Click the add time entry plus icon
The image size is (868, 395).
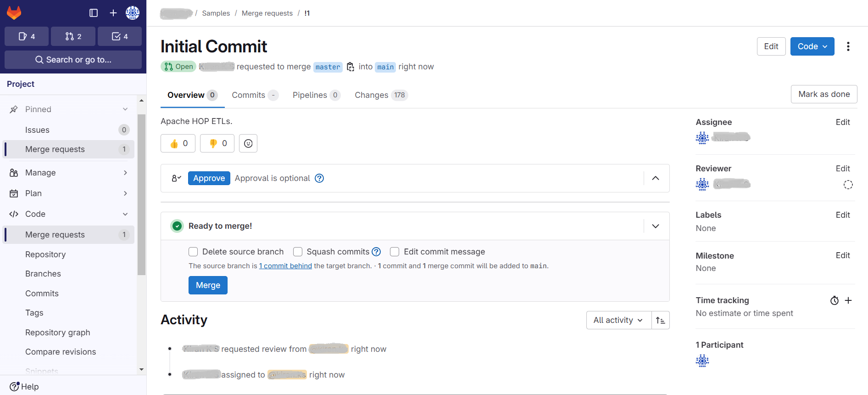coord(848,300)
